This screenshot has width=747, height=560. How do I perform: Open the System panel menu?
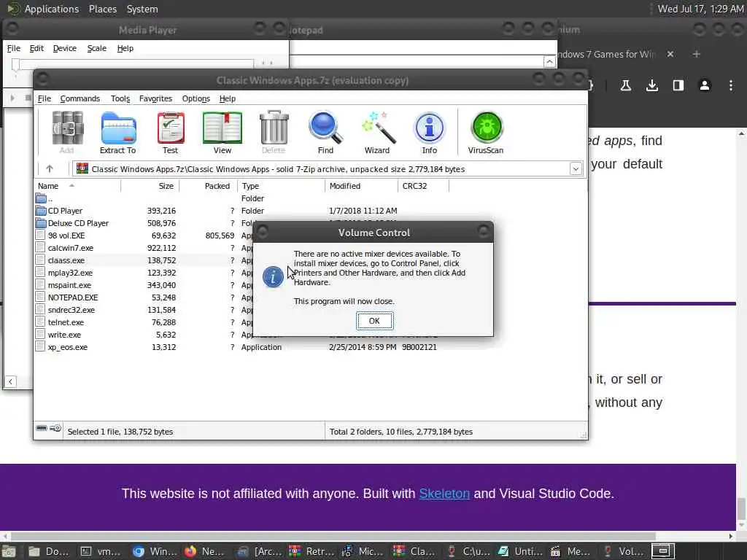142,9
